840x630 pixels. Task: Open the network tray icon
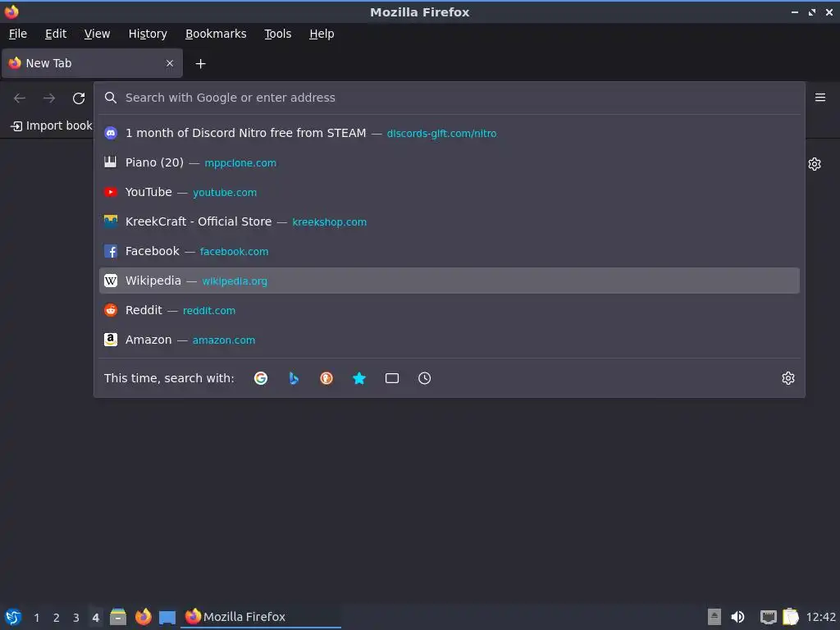click(x=768, y=617)
